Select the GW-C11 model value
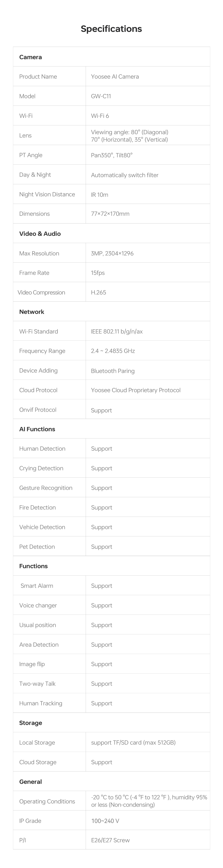The image size is (223, 868). 101,96
